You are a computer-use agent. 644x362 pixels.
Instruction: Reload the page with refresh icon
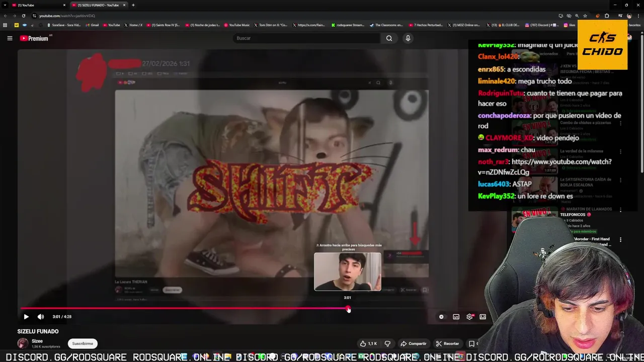(23, 16)
